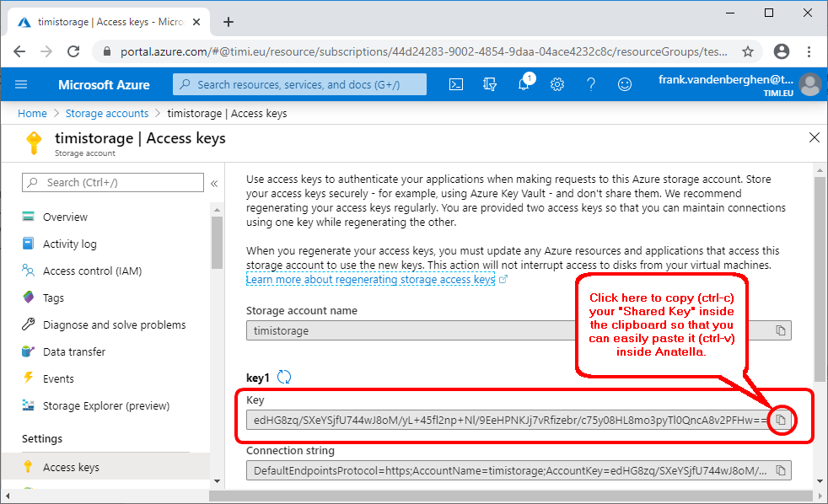Go to Storage accounts via breadcrumb
The height and width of the screenshot is (504, 828).
pyautogui.click(x=107, y=114)
